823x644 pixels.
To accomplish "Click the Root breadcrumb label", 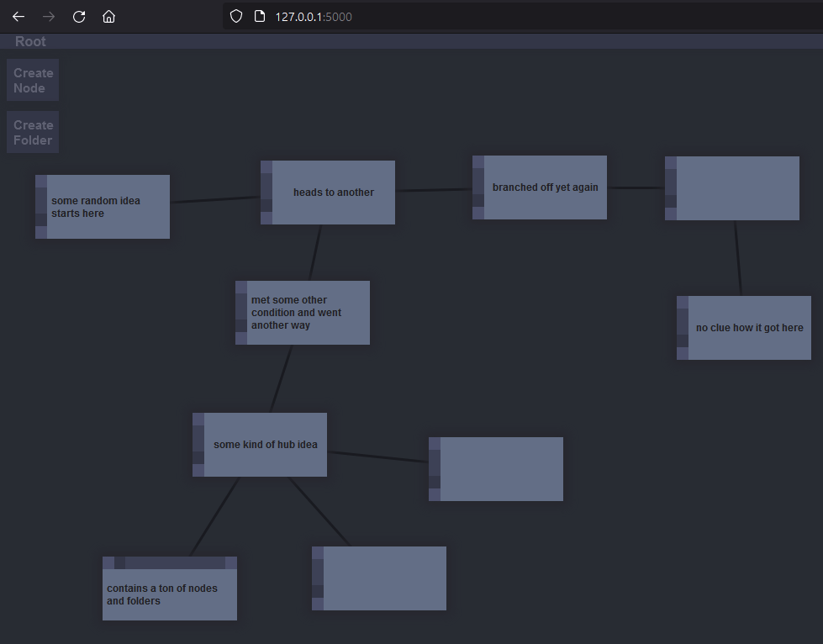I will (30, 41).
